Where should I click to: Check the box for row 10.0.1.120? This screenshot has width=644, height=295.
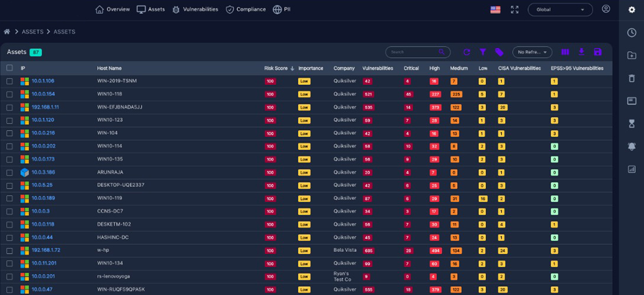click(x=10, y=120)
